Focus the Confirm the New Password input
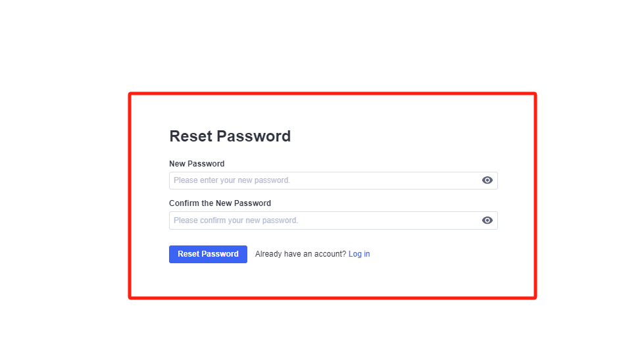 (x=333, y=220)
